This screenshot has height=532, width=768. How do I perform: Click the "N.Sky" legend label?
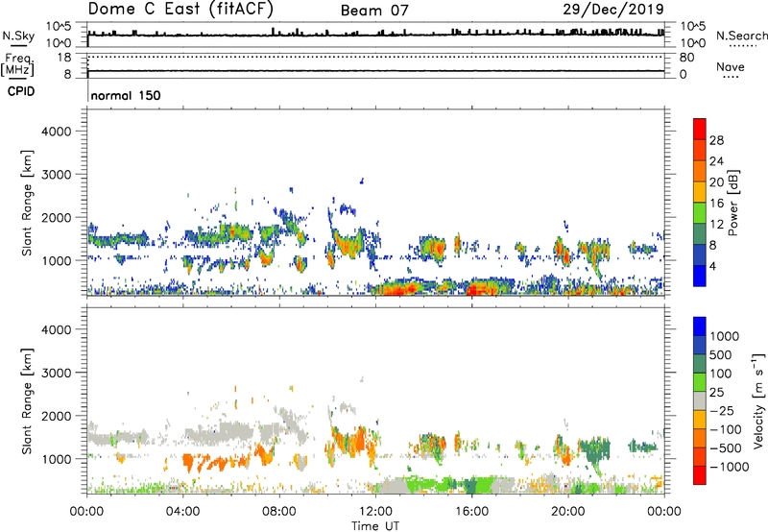tap(18, 36)
